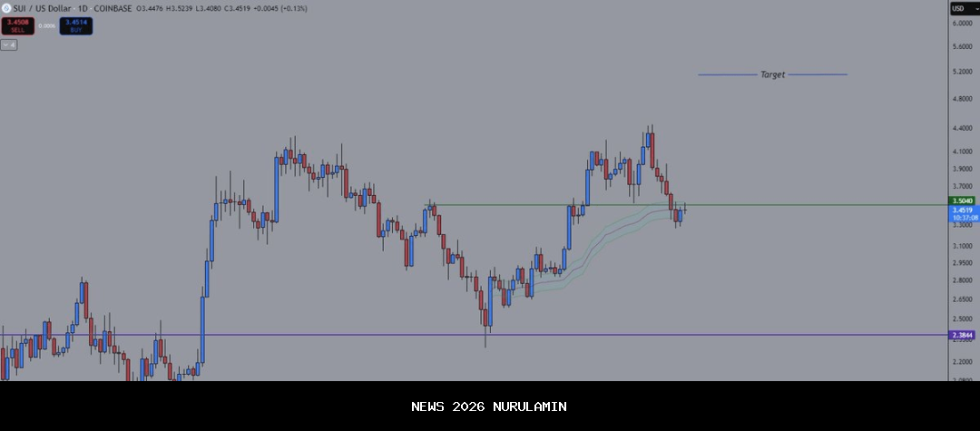The height and width of the screenshot is (431, 980).
Task: Select the Target text label
Action: coord(772,74)
